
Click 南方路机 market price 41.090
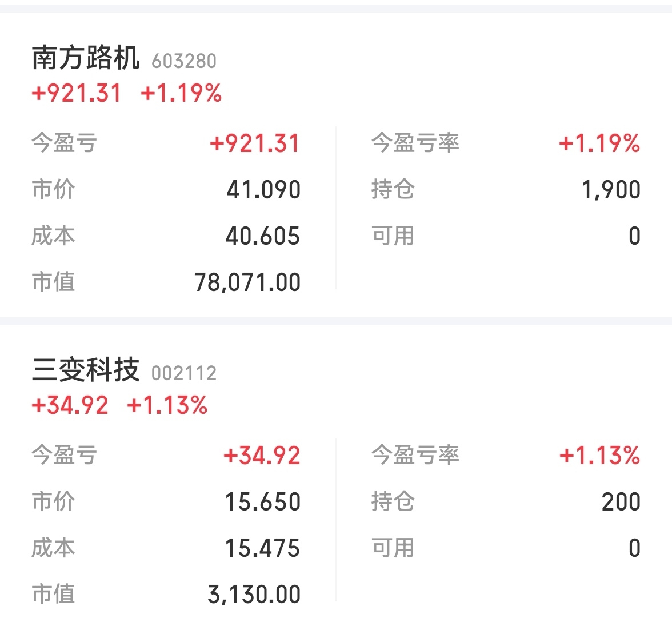point(263,190)
